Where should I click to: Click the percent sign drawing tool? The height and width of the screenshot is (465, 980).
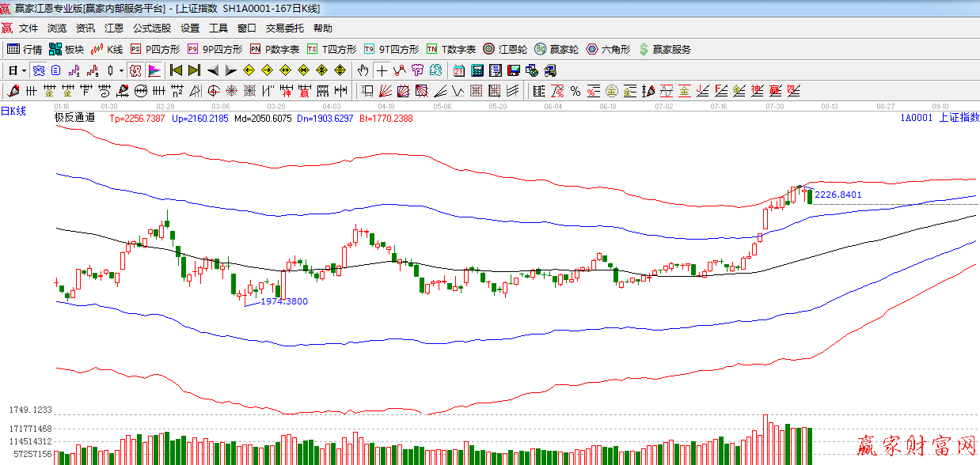575,90
